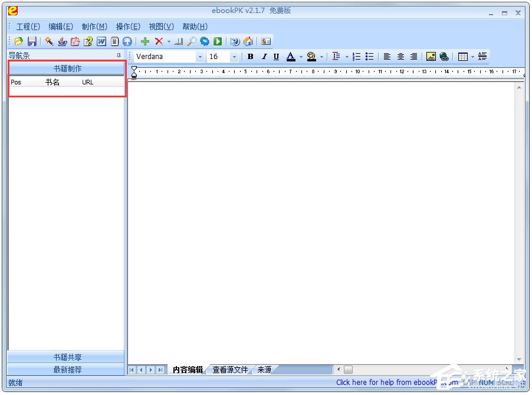This screenshot has height=395, width=532.
Task: Click the Word document icon
Action: coord(101,41)
